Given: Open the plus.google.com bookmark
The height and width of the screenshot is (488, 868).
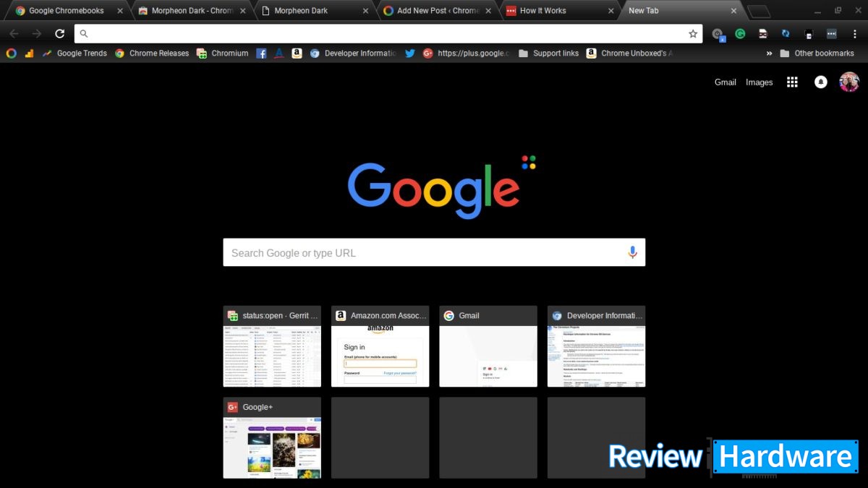Looking at the screenshot, I should click(466, 53).
